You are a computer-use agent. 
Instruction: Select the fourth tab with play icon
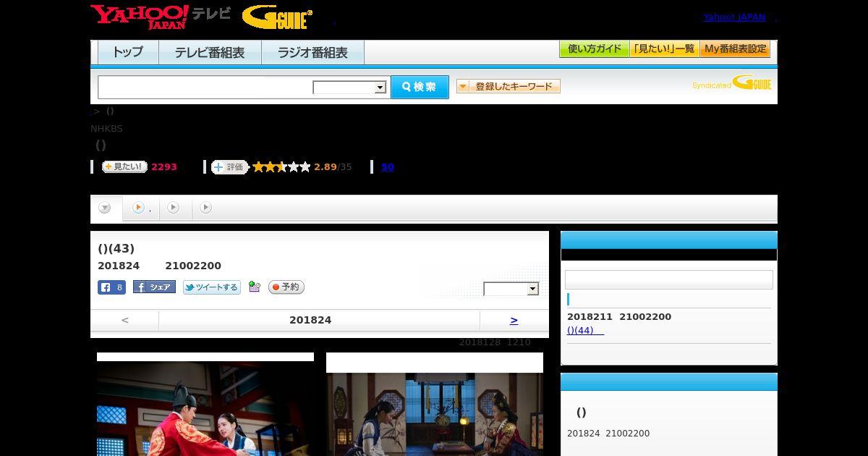[x=206, y=208]
